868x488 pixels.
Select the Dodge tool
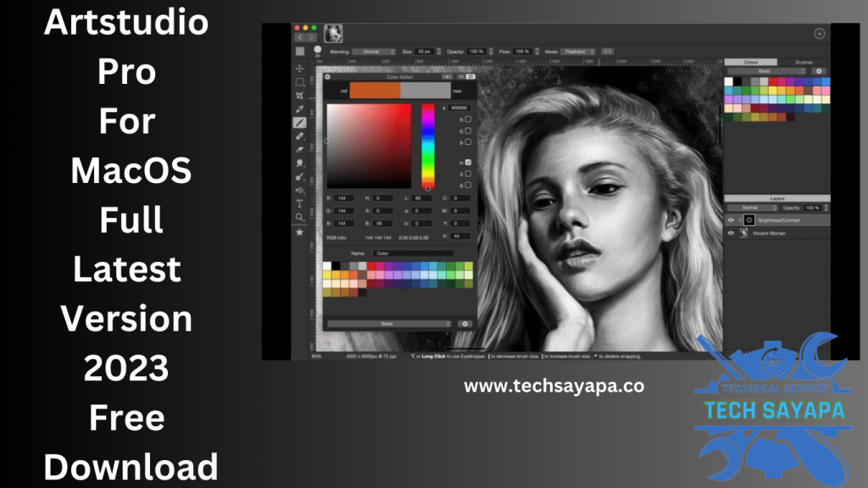(299, 177)
